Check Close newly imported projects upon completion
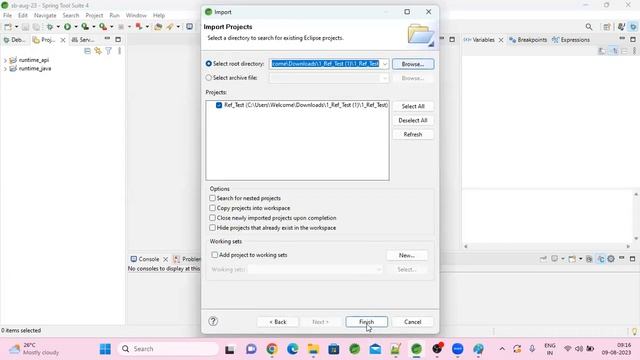 coord(212,218)
